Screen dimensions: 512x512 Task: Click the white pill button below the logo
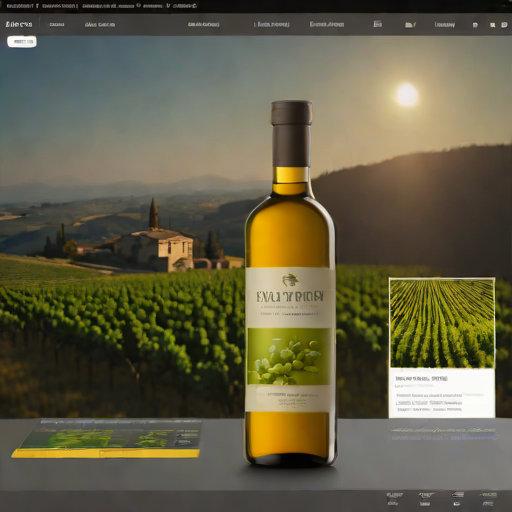click(22, 42)
